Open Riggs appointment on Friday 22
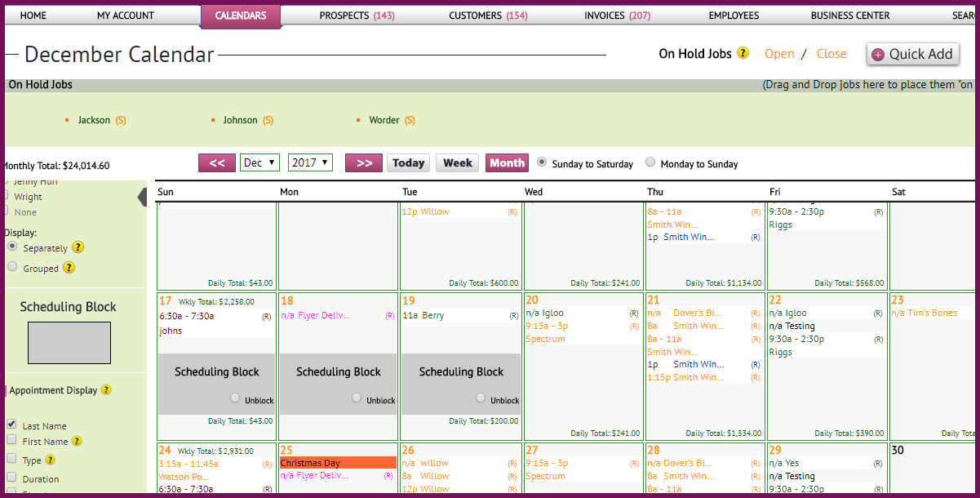 click(781, 353)
